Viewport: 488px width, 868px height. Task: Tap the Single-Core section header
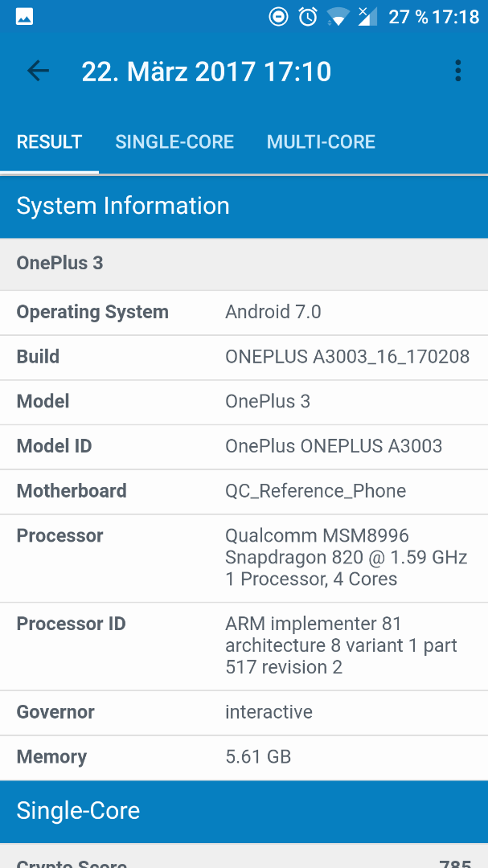[x=244, y=812]
